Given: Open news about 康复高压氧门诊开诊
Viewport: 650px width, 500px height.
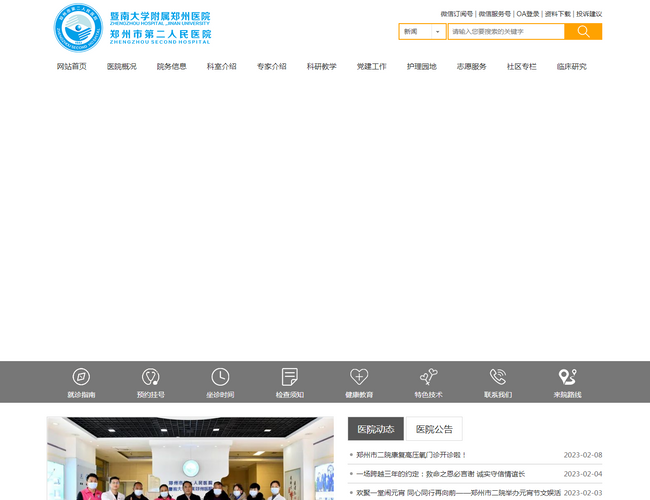Looking at the screenshot, I should click(x=411, y=455).
